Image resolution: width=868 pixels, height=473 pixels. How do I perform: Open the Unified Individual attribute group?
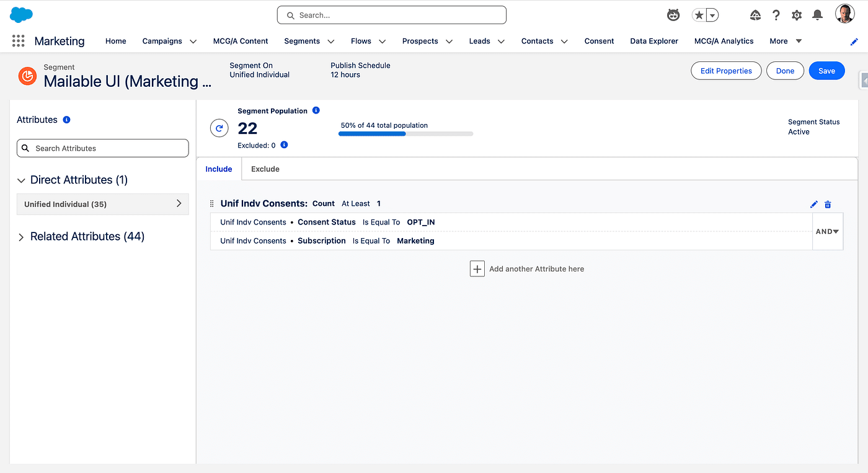point(102,204)
